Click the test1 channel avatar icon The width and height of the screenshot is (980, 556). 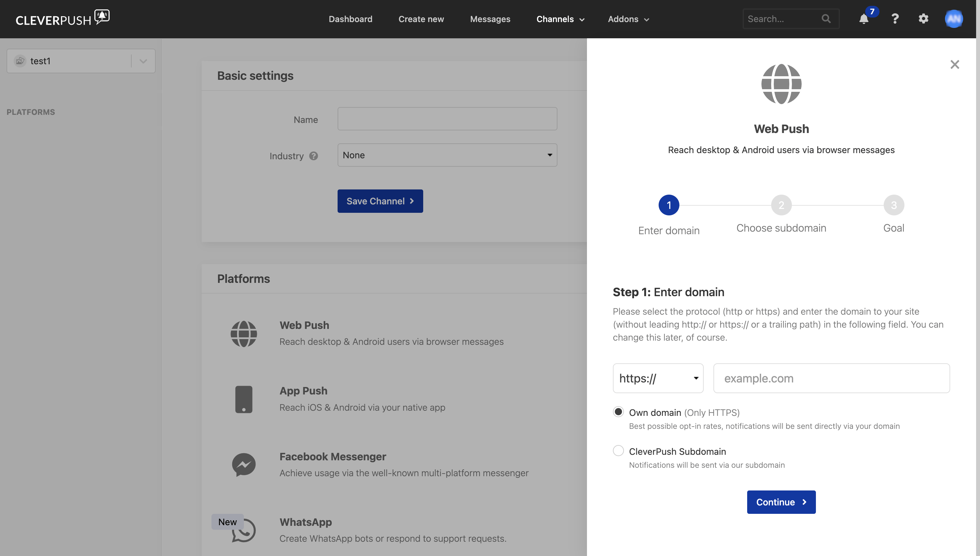pyautogui.click(x=20, y=61)
